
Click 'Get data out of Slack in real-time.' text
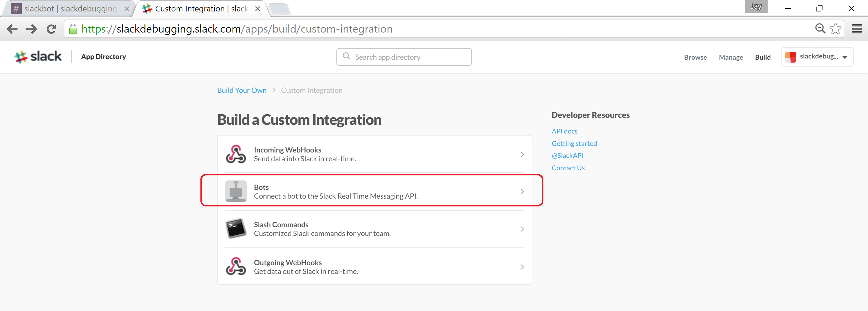[306, 271]
